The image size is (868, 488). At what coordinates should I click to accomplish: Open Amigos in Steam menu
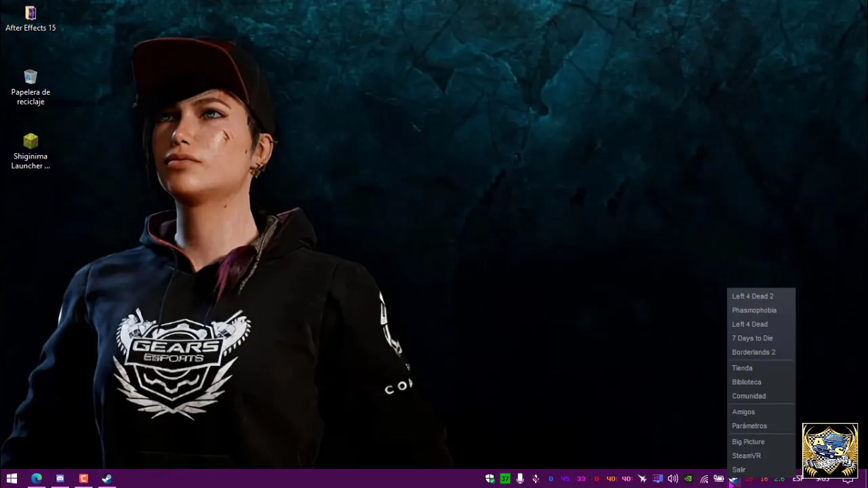(x=760, y=412)
